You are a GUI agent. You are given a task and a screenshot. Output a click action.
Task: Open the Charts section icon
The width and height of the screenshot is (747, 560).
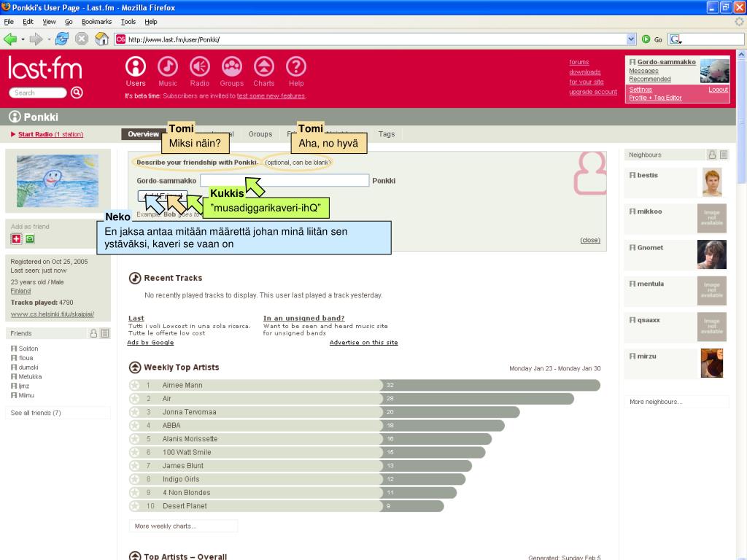(x=264, y=66)
